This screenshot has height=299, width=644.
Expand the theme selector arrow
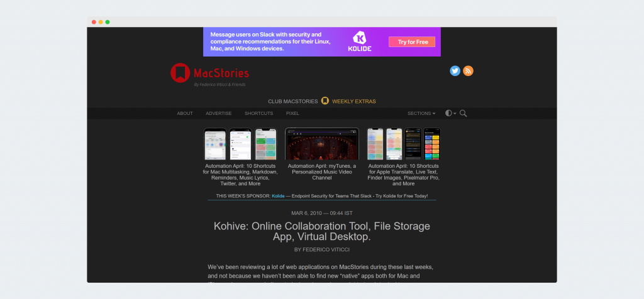click(x=455, y=114)
